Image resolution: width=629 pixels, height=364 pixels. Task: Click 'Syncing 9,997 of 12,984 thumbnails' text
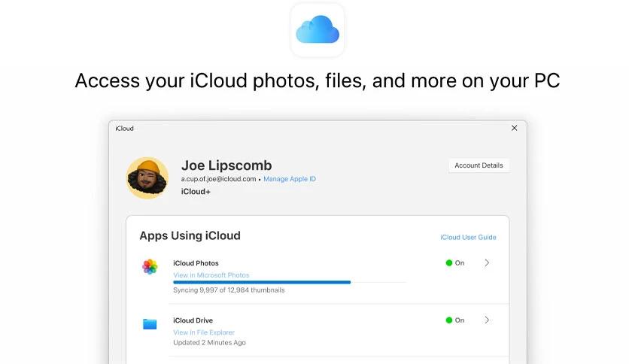pos(229,290)
